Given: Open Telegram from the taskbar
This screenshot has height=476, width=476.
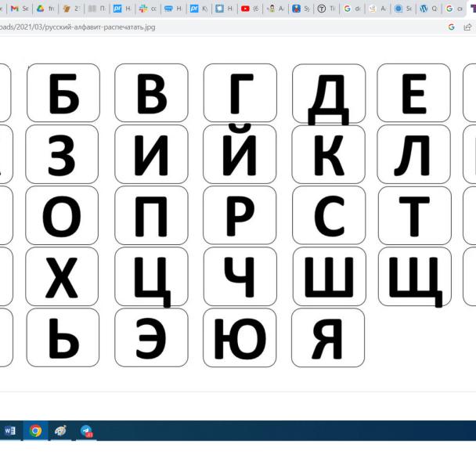Looking at the screenshot, I should click(86, 431).
